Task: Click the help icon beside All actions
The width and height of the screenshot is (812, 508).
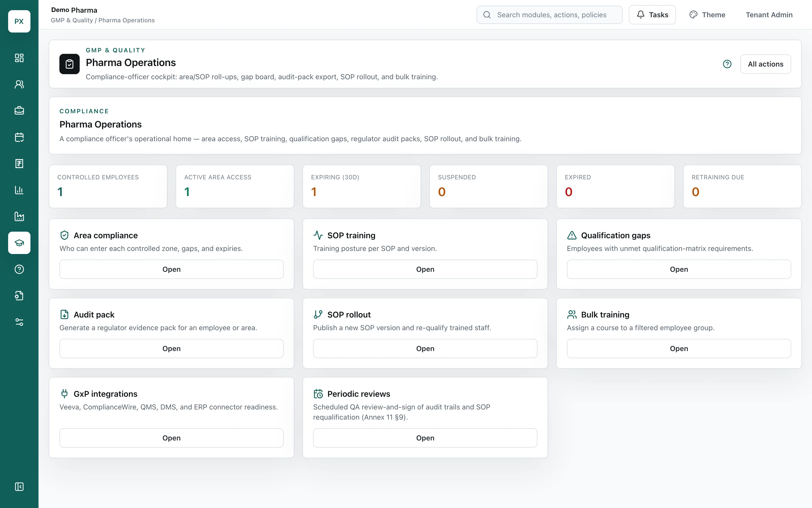Action: [727, 64]
